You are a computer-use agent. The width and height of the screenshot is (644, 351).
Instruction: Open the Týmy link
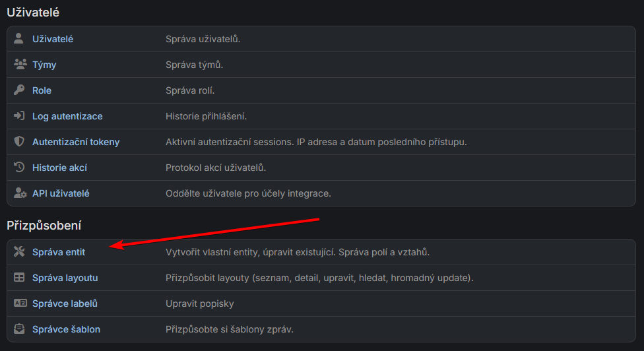pos(44,65)
